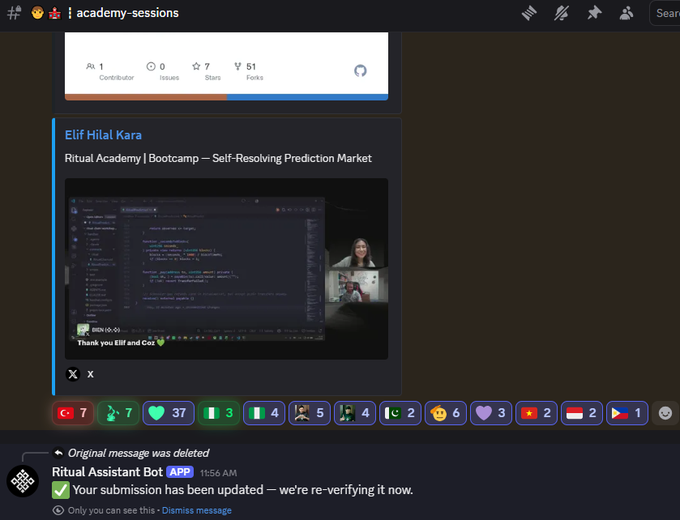Click the Self-Resolving Prediction Market title text

click(x=292, y=158)
